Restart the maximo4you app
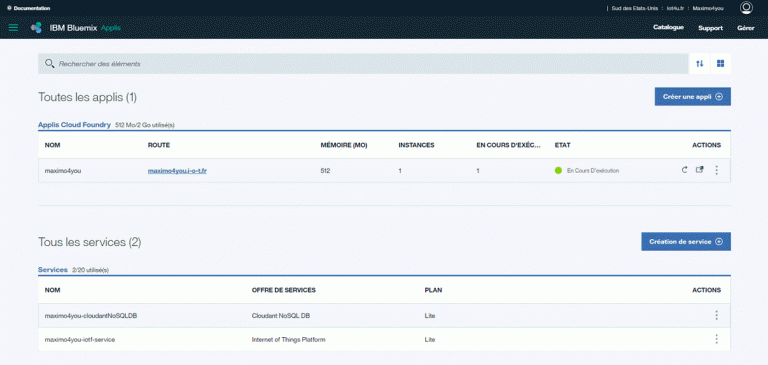Screen dimensions: 768x365 point(685,170)
